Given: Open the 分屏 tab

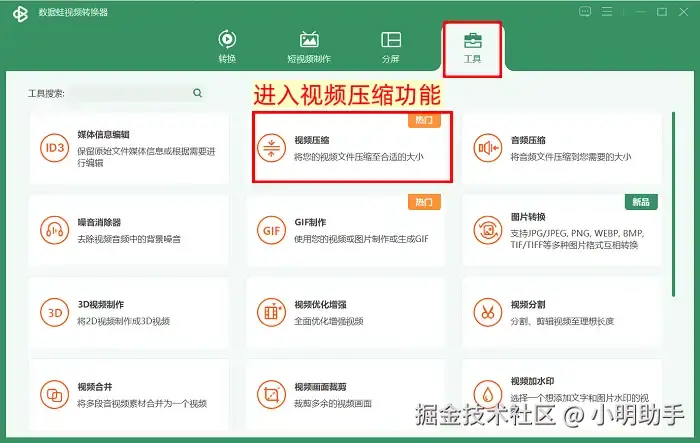Looking at the screenshot, I should pyautogui.click(x=391, y=46).
